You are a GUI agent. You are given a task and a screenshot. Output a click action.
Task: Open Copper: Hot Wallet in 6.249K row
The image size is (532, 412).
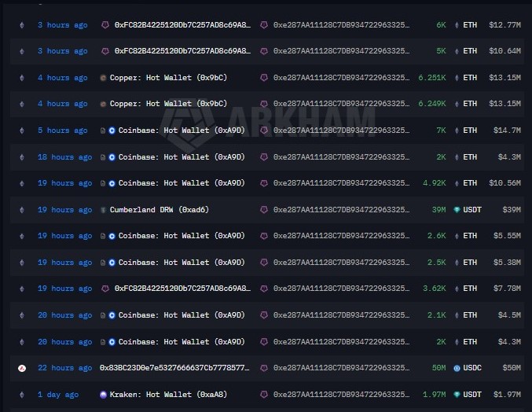(x=168, y=104)
